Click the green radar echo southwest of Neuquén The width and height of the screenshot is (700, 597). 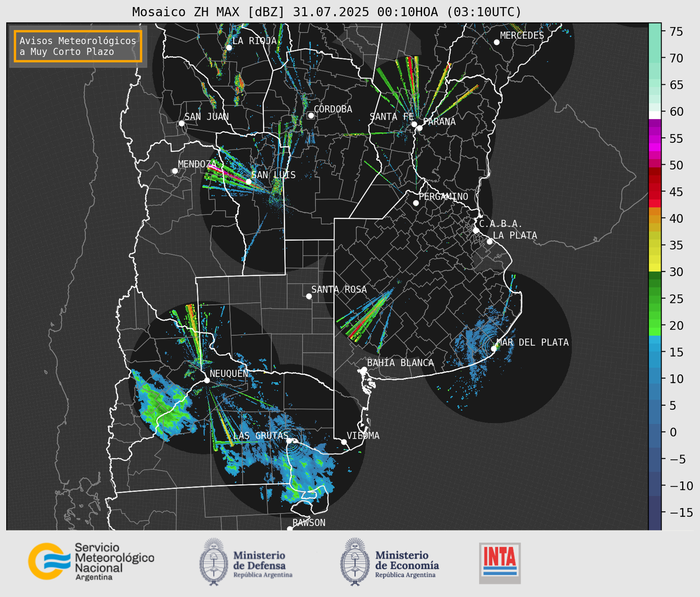pos(164,409)
